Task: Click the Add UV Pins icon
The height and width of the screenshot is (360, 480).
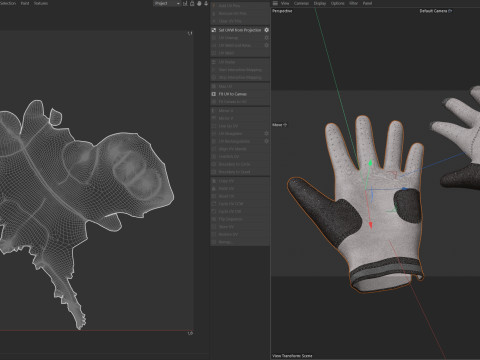Action: click(x=214, y=6)
